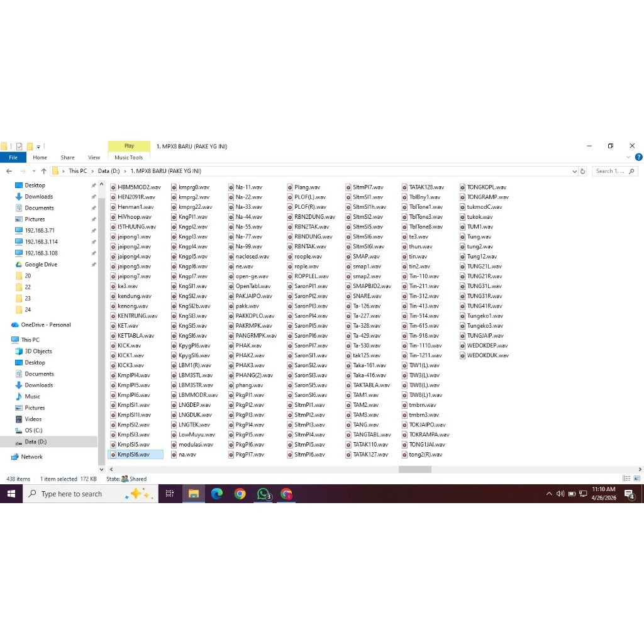Open the notification center icon
The height and width of the screenshot is (644, 644).
(x=629, y=494)
